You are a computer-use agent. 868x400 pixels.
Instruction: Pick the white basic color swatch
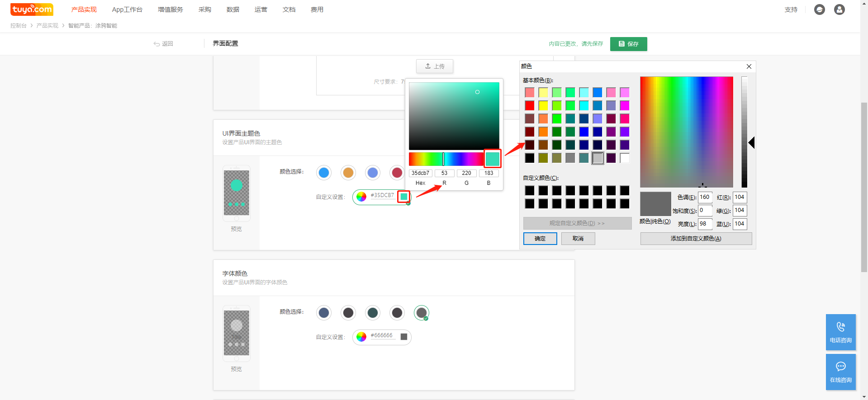coord(625,158)
